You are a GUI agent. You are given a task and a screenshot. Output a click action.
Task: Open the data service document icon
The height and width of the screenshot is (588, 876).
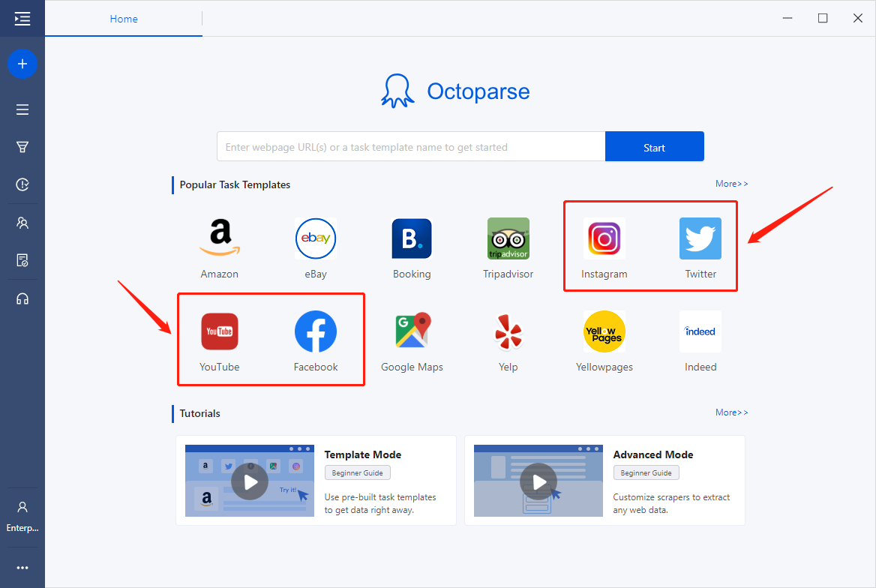click(x=22, y=260)
